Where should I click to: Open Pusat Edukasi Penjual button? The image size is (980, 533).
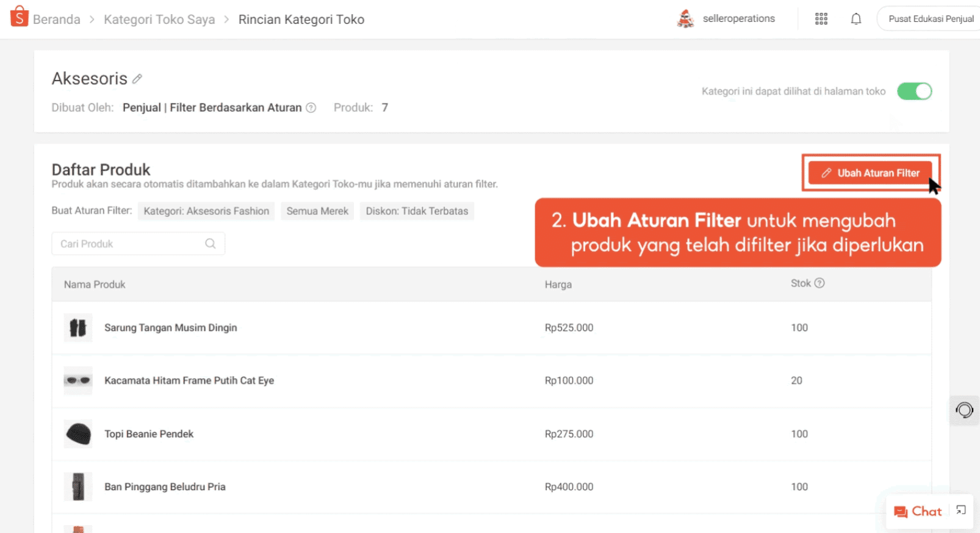point(929,19)
